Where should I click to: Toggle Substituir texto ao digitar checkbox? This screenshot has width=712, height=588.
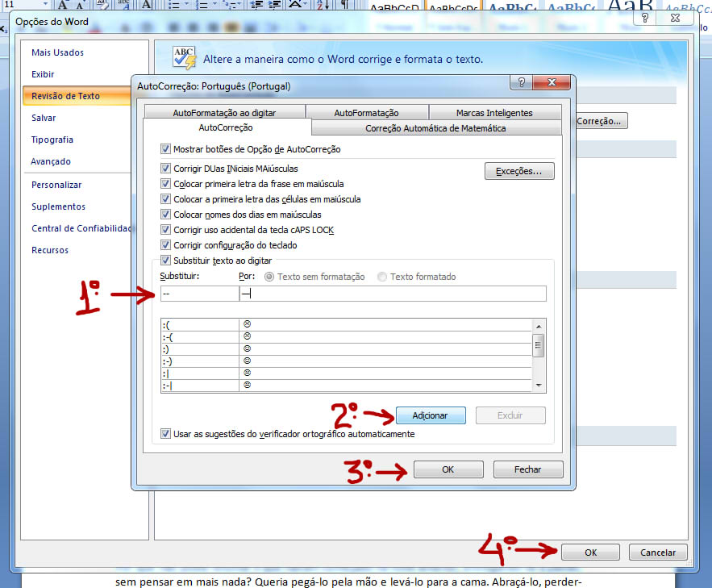[165, 261]
